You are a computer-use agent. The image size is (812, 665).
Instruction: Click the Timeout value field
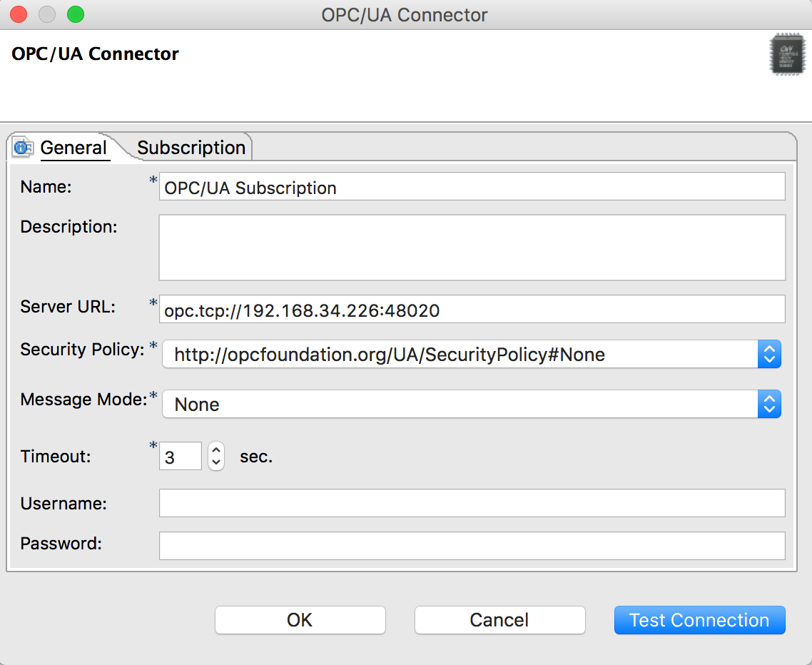(x=181, y=456)
